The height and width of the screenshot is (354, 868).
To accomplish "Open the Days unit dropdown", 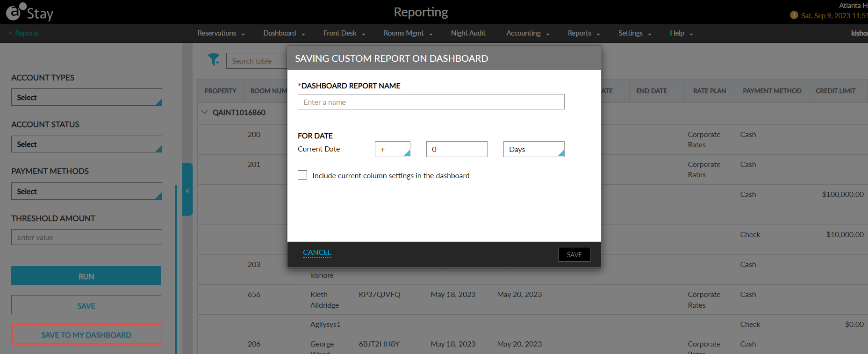I will tap(534, 149).
